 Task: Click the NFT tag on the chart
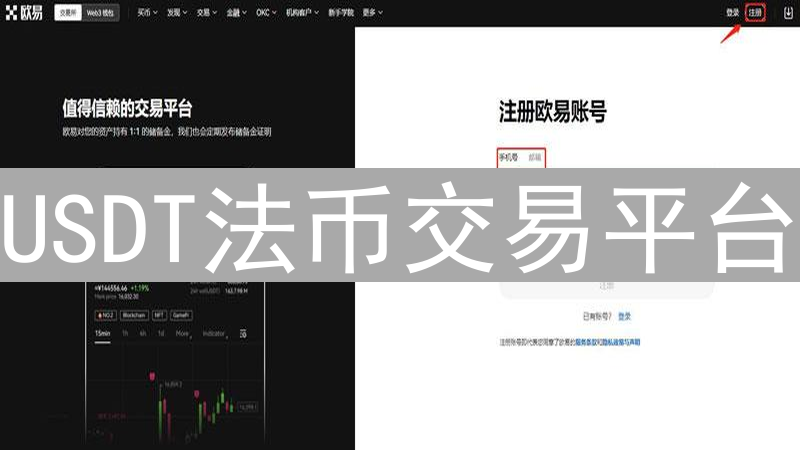coord(159,315)
